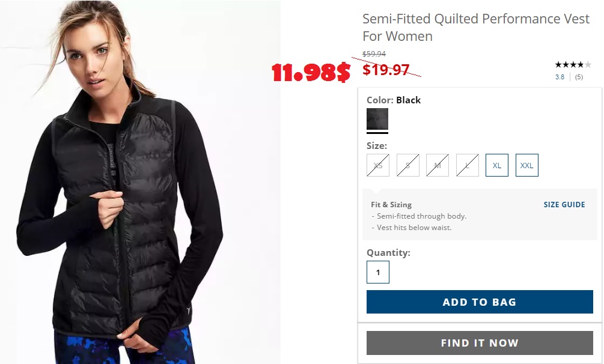This screenshot has height=364, width=604.
Task: Click the $19.97 sale price
Action: [386, 70]
